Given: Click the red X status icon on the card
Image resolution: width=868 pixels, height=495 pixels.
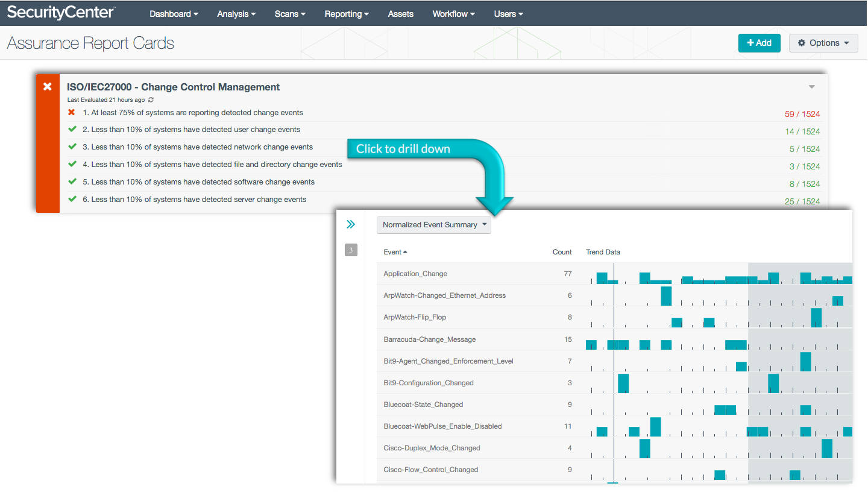Looking at the screenshot, I should point(48,87).
